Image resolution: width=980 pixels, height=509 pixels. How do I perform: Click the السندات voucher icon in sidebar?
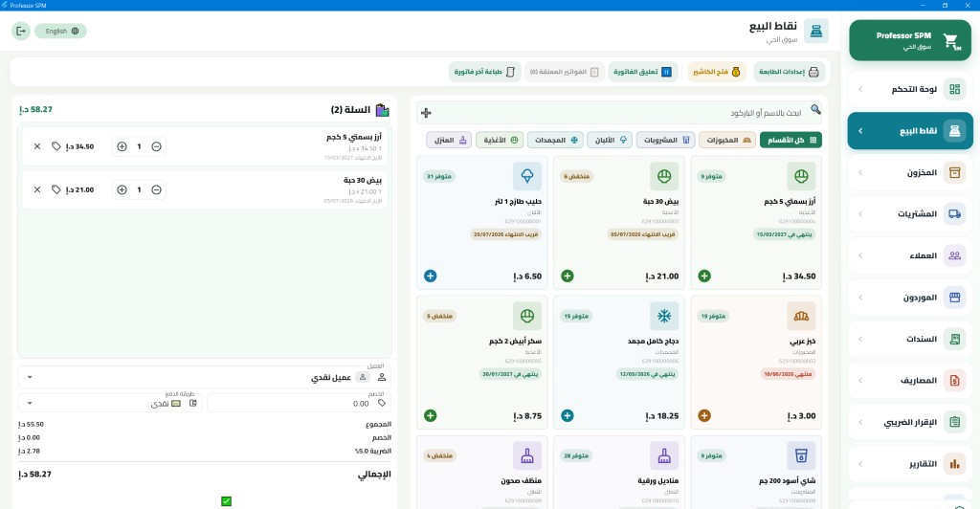(x=954, y=339)
